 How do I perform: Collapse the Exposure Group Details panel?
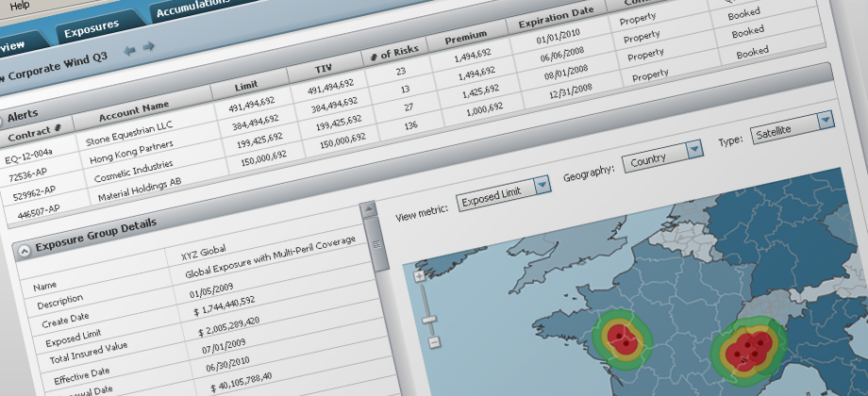pyautogui.click(x=23, y=250)
